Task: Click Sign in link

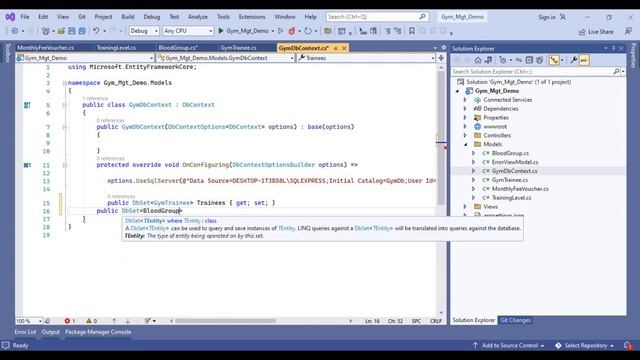Action: [x=547, y=17]
